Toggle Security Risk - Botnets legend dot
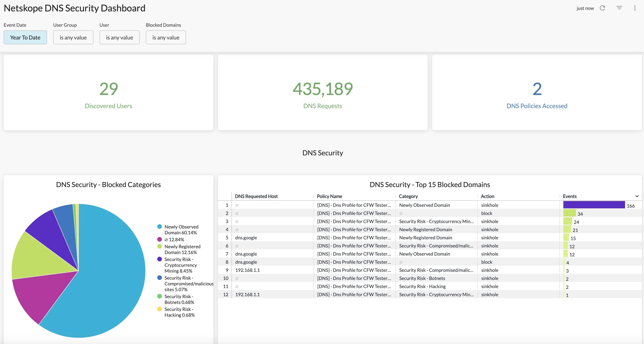 (159, 296)
